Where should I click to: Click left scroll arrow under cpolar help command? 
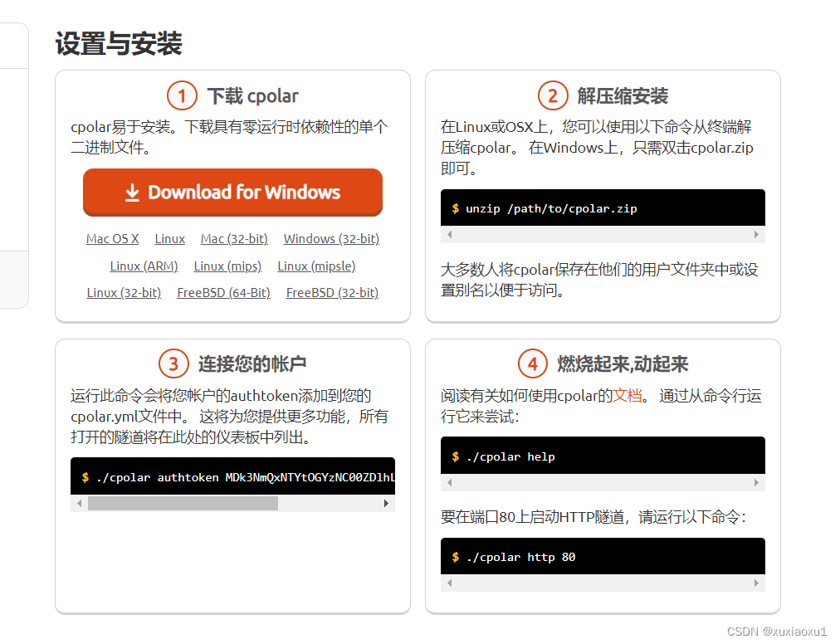pyautogui.click(x=449, y=483)
